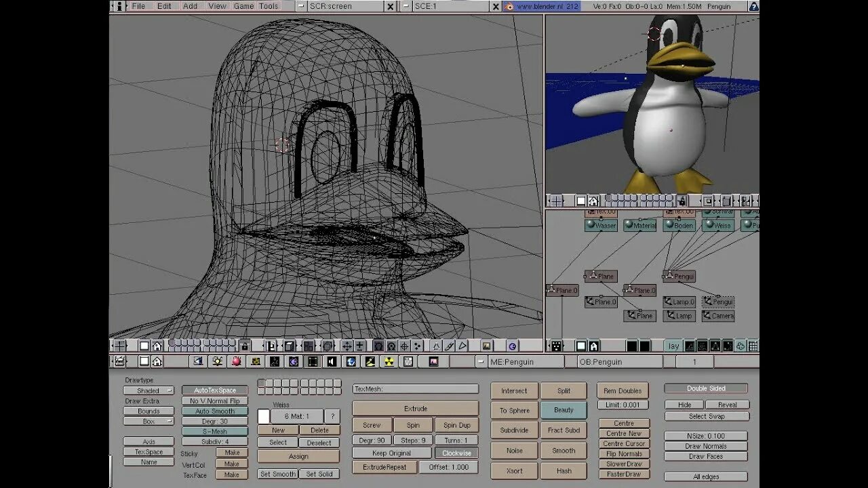Click the help question-mark icon in top bar
This screenshot has height=488, width=868.
753,6
